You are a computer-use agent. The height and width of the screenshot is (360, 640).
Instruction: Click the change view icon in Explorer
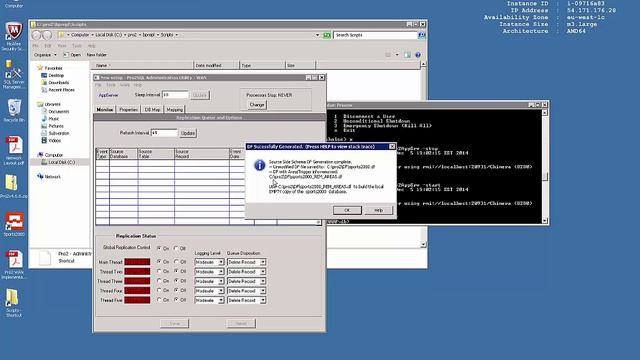click(388, 55)
